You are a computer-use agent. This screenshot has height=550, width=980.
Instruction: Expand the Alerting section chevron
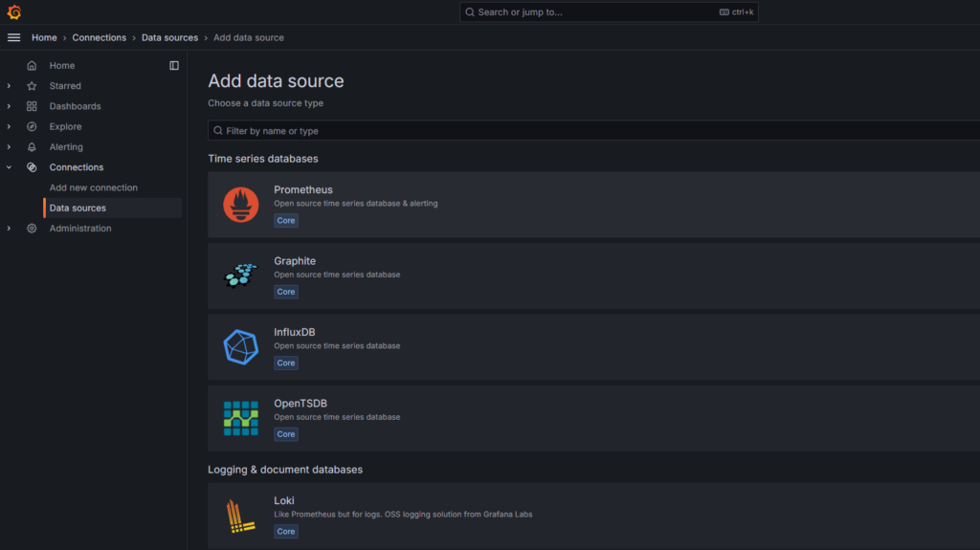click(9, 147)
